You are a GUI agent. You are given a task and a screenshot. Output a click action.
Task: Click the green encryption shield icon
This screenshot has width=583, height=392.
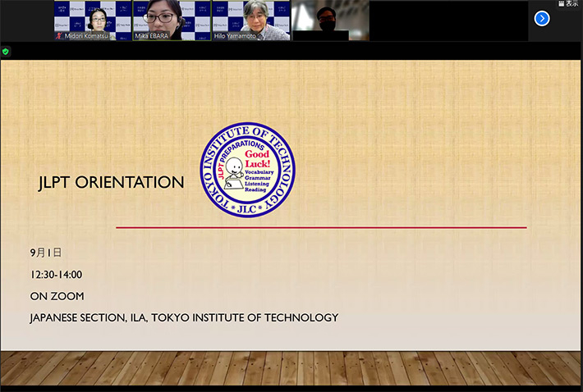point(6,52)
